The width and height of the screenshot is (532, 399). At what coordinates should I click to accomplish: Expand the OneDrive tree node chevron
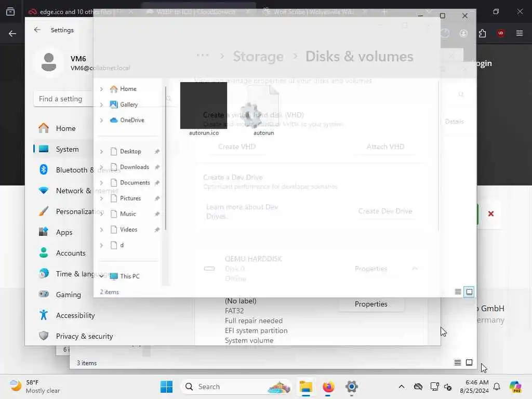point(101,120)
